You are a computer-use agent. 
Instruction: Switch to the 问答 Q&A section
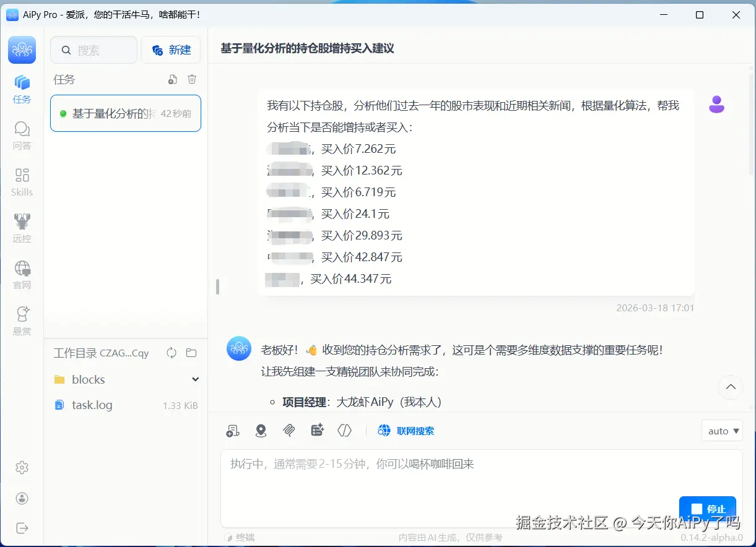pos(22,136)
